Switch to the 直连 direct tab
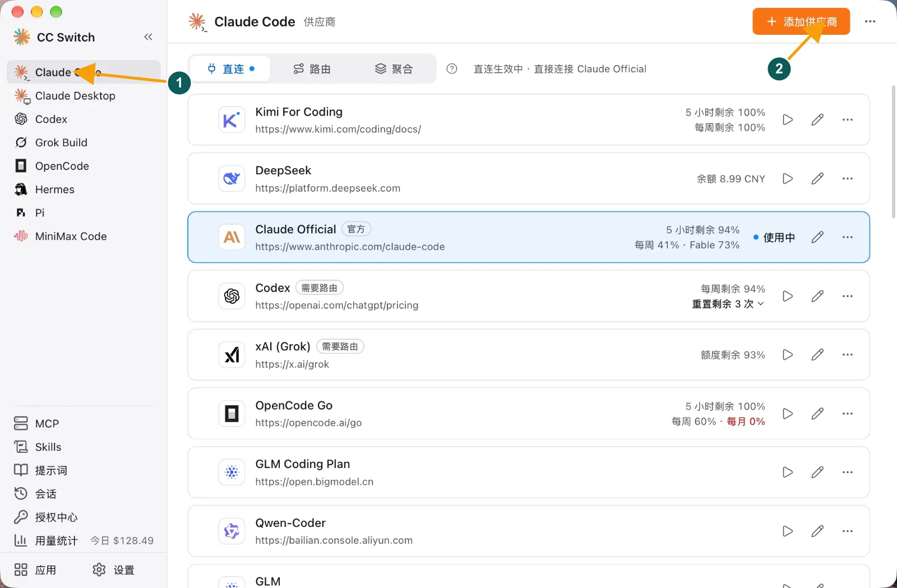The width and height of the screenshot is (897, 588). click(231, 69)
